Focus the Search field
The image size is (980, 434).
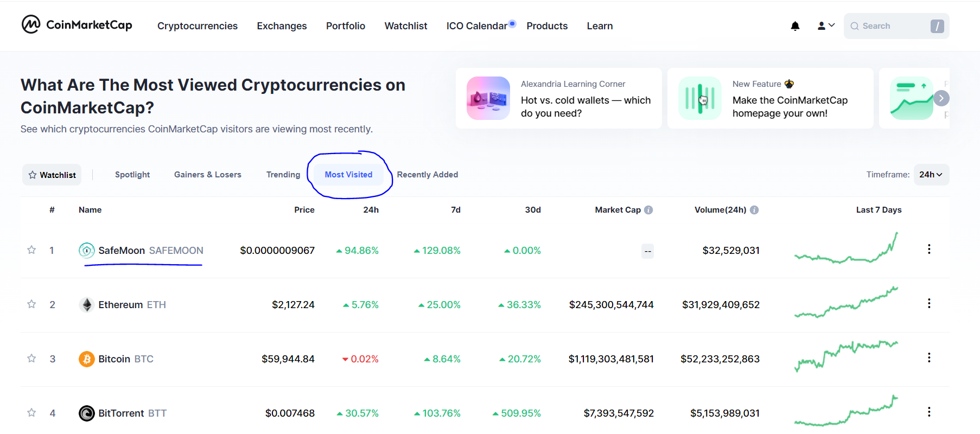point(896,26)
